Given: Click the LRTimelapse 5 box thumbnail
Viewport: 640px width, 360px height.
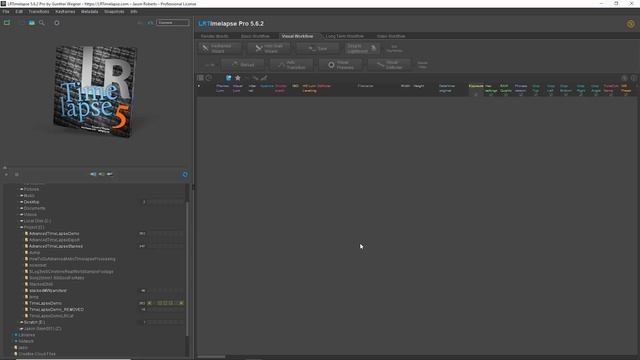Looking at the screenshot, I should point(95,91).
